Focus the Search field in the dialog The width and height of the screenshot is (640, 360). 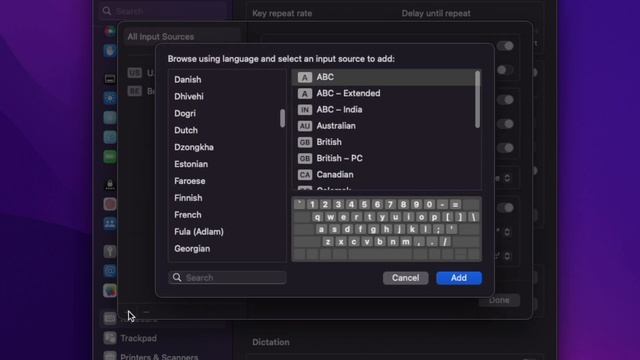click(227, 278)
